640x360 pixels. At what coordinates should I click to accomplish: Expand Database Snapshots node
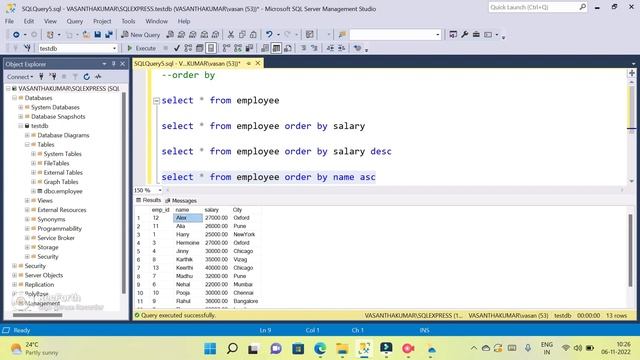click(21, 117)
